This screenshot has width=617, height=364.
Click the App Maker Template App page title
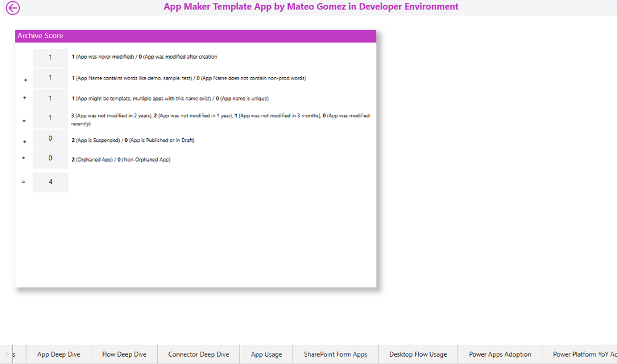[x=311, y=7]
